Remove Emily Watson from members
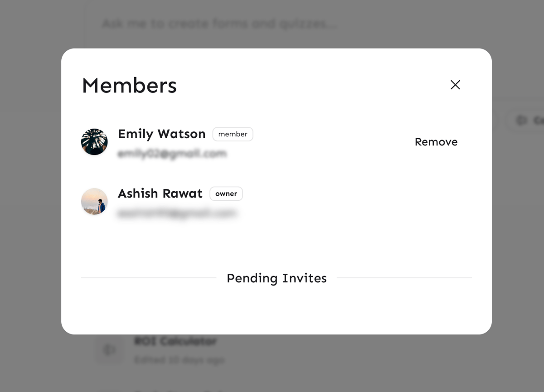 coord(436,142)
